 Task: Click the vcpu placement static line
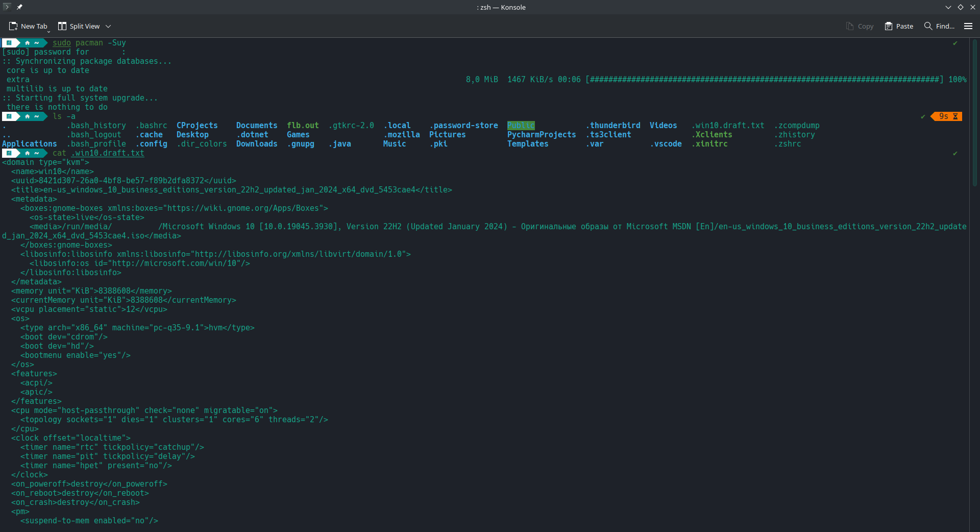point(89,309)
